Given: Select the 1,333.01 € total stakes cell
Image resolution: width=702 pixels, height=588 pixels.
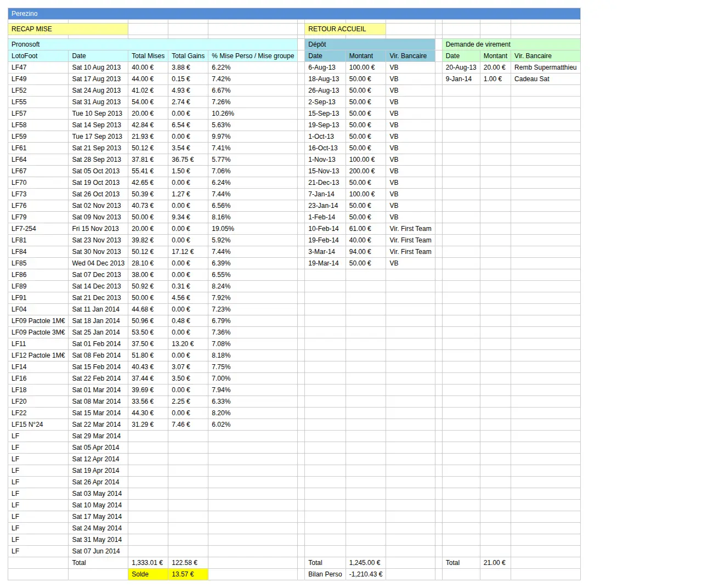Looking at the screenshot, I should [148, 563].
